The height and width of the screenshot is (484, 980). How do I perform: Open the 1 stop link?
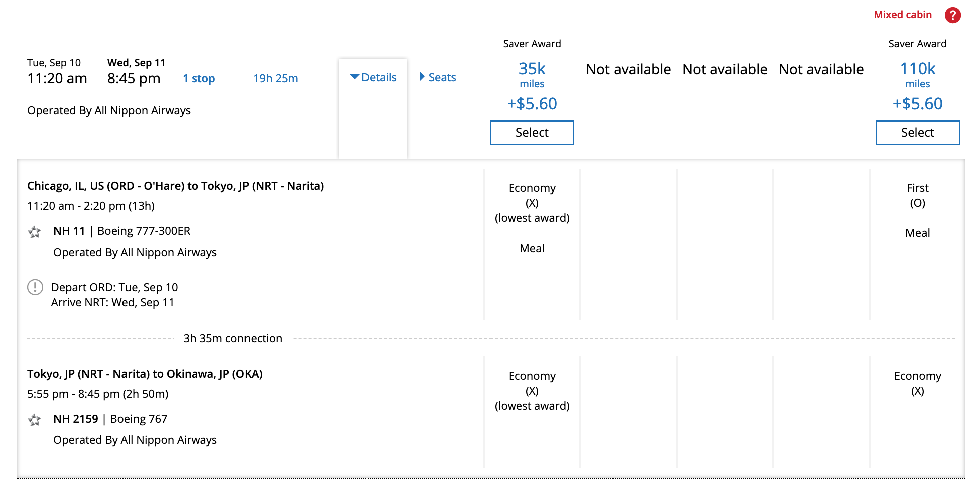tap(199, 79)
